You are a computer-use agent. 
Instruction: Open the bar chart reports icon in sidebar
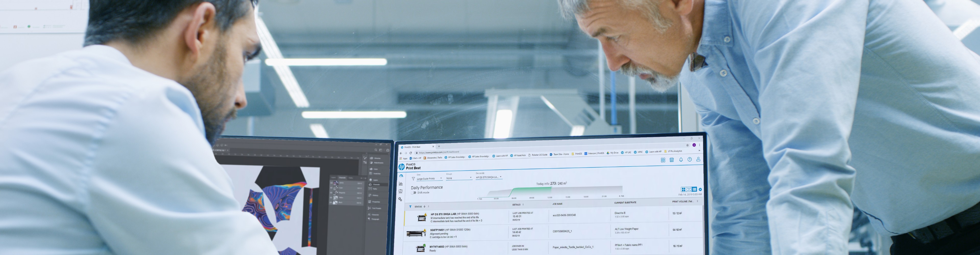click(401, 184)
